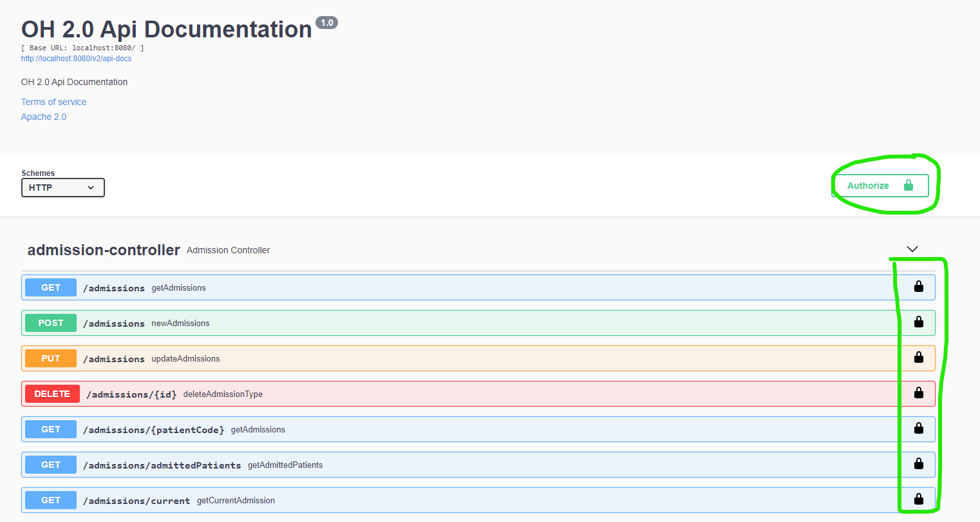
Task: Open authorization lock for POST /admissions
Action: point(918,322)
